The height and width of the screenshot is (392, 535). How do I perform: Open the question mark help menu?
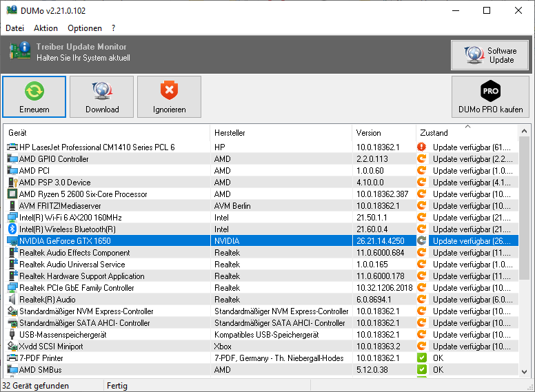[x=114, y=28]
